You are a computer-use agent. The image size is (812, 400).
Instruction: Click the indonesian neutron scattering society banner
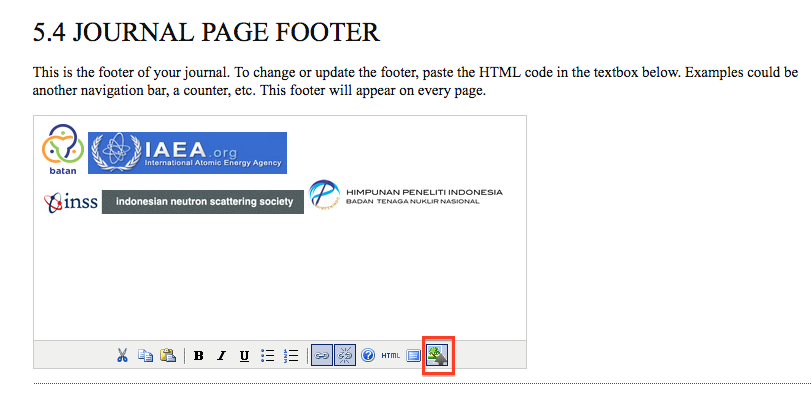(203, 202)
